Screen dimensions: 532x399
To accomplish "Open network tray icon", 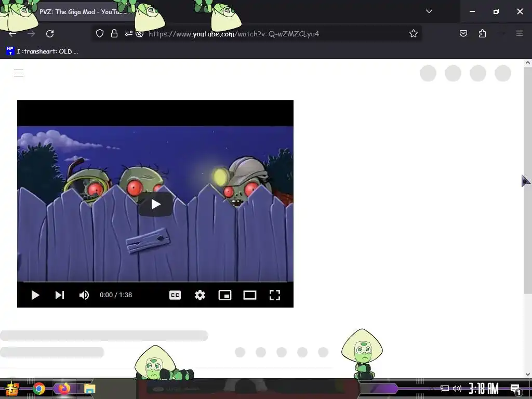I will pos(445,389).
